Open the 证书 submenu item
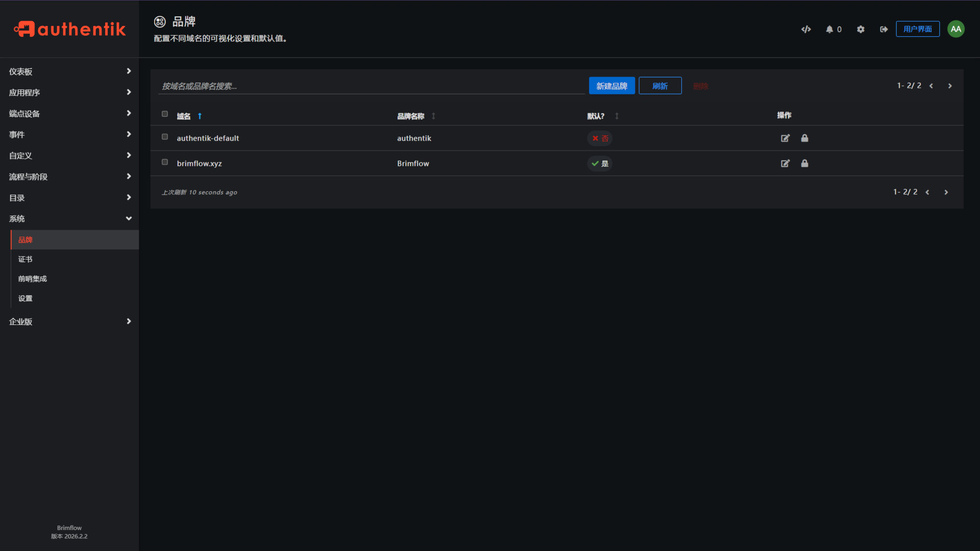Viewport: 980px width, 551px height. (x=26, y=259)
